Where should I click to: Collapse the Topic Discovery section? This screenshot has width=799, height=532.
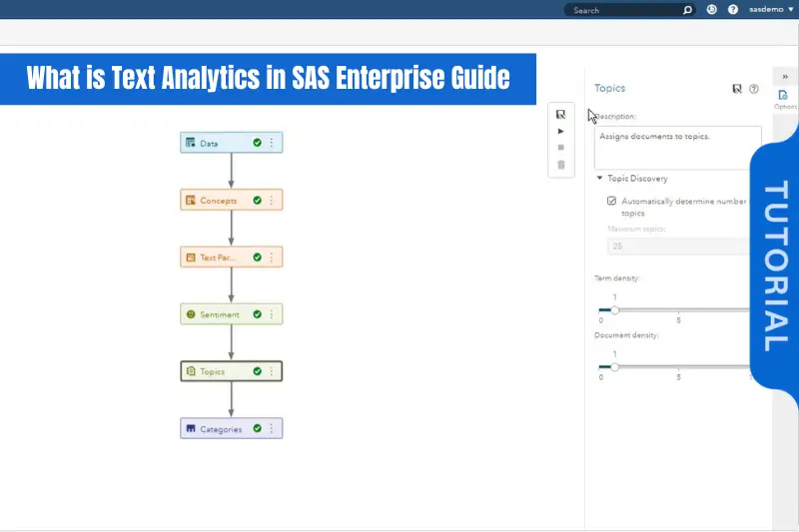[x=600, y=179]
